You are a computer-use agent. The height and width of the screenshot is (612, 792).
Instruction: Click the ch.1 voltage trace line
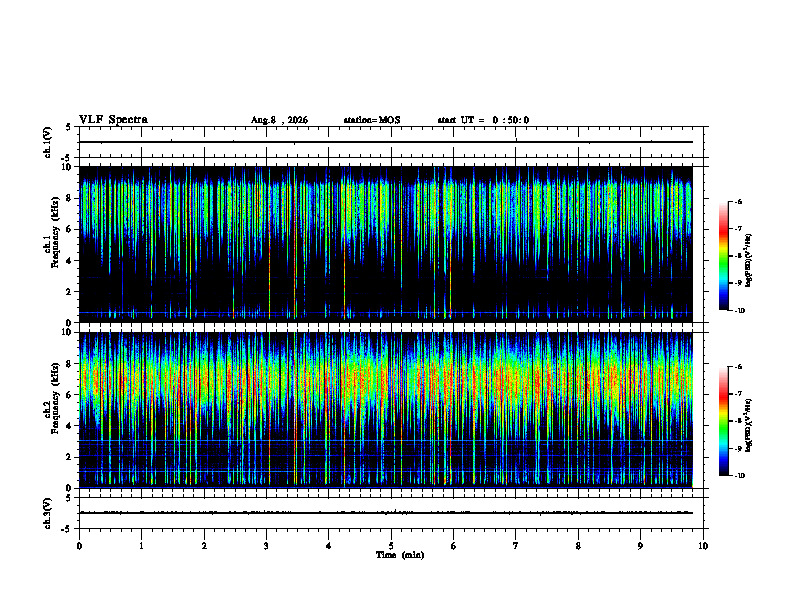pyautogui.click(x=386, y=142)
